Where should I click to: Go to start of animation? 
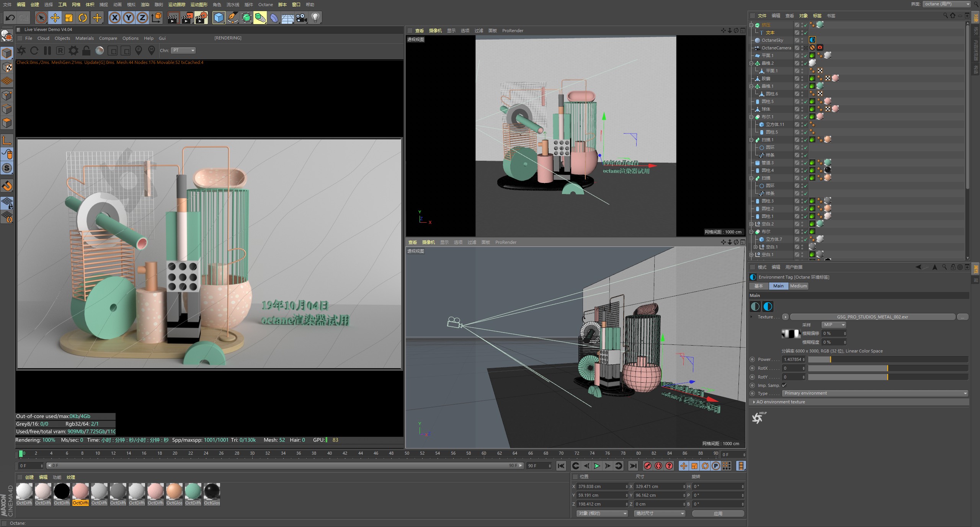click(x=561, y=466)
